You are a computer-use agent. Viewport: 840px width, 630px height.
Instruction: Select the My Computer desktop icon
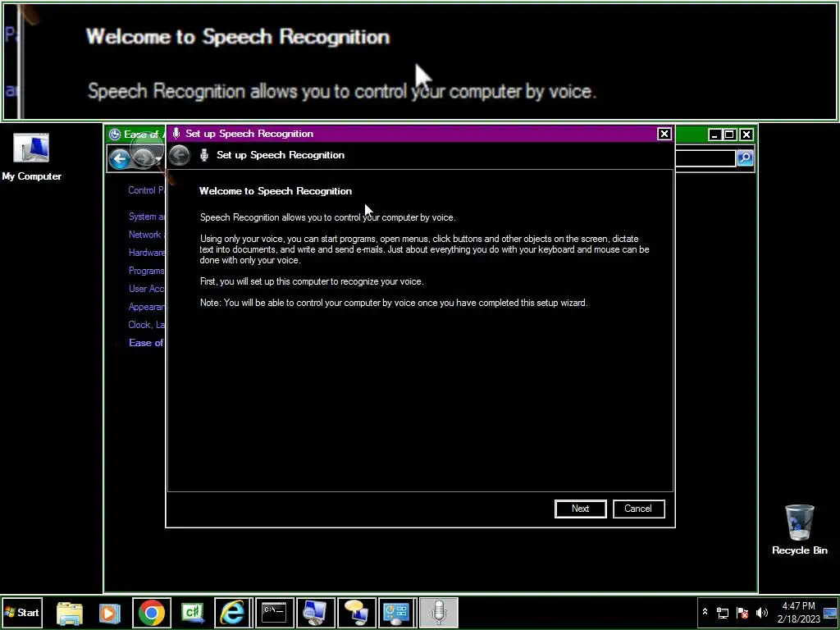[x=31, y=157]
